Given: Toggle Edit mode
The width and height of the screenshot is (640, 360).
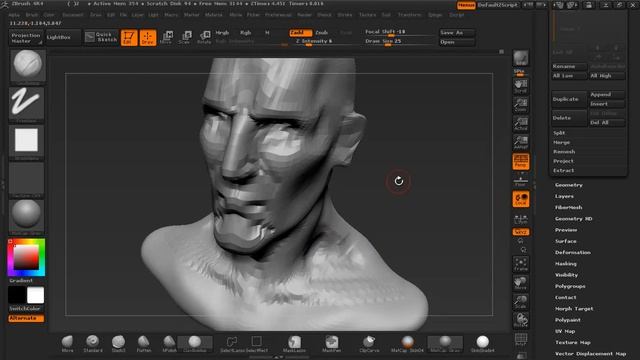Looking at the screenshot, I should point(129,38).
